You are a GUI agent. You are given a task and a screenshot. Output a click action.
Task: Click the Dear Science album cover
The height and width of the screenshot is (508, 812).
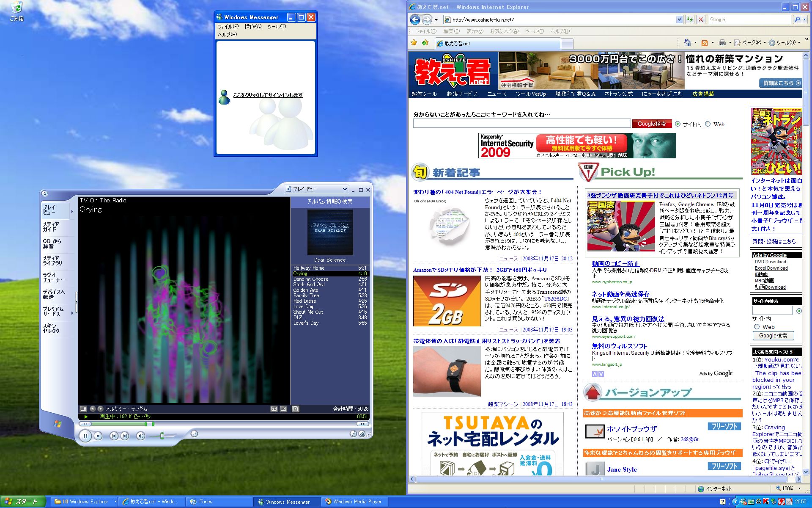330,232
